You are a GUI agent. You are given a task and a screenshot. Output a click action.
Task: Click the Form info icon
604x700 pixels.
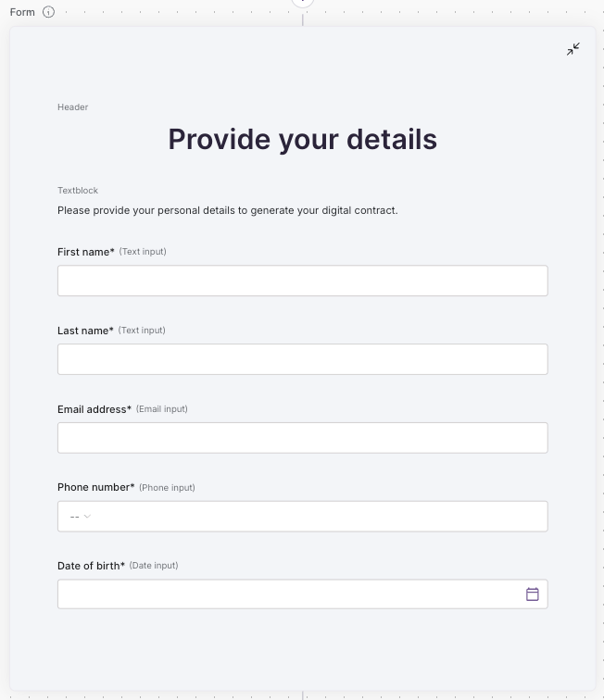49,12
